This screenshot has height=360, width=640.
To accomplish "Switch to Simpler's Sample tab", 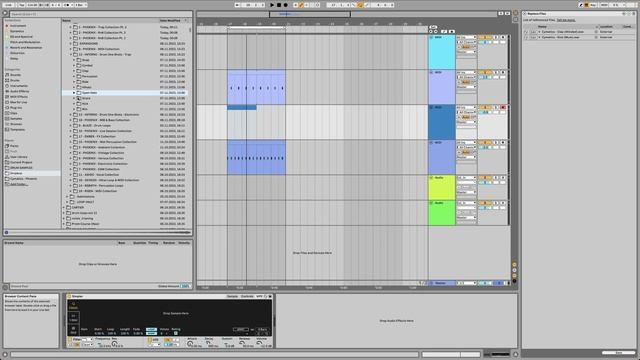I will [232, 296].
